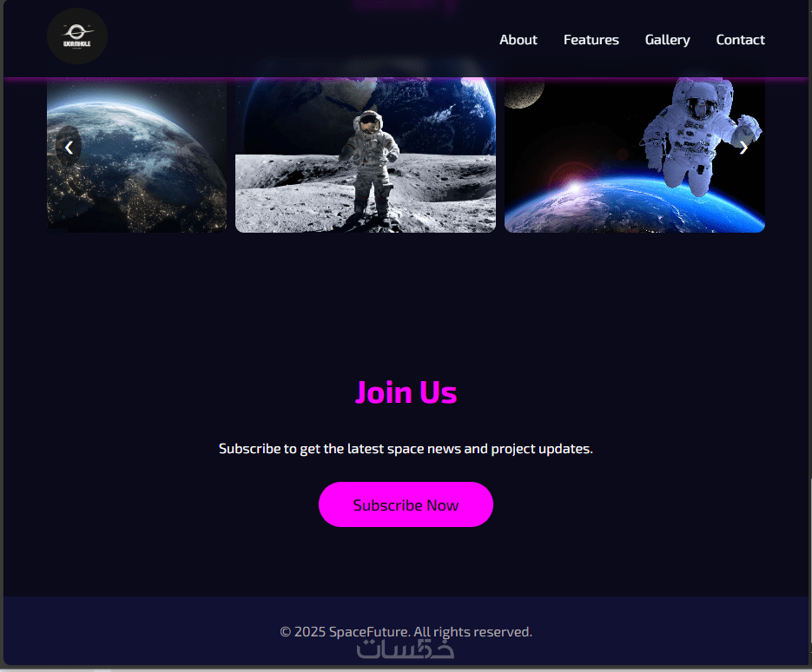The image size is (812, 672).
Task: Click the Arabic watermark in the footer
Action: (406, 649)
